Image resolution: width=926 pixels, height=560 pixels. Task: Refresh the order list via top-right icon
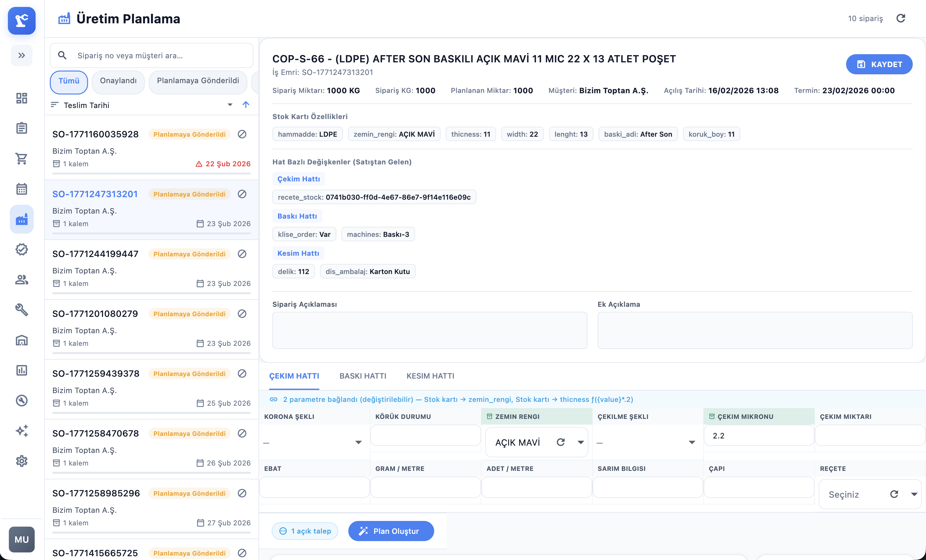click(901, 18)
